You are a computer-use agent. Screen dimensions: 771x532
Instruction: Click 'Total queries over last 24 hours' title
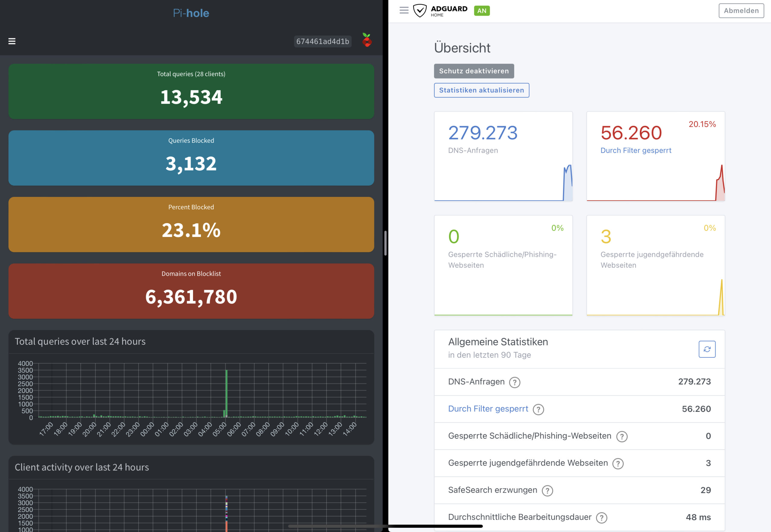click(x=80, y=342)
